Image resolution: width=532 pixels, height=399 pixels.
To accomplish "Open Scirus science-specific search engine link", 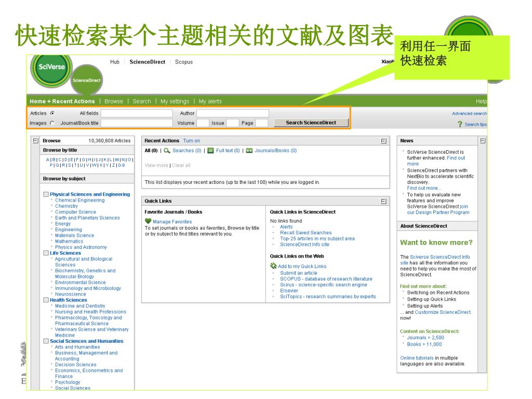I will (x=323, y=285).
